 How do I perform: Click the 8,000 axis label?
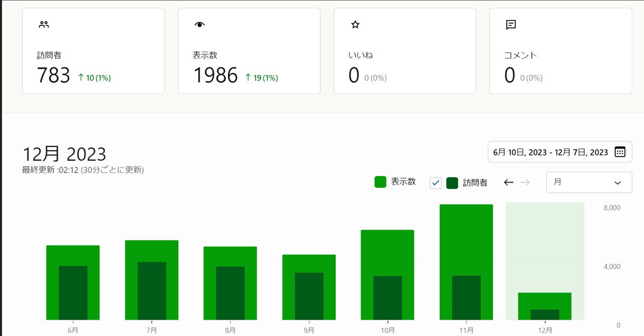[612, 208]
